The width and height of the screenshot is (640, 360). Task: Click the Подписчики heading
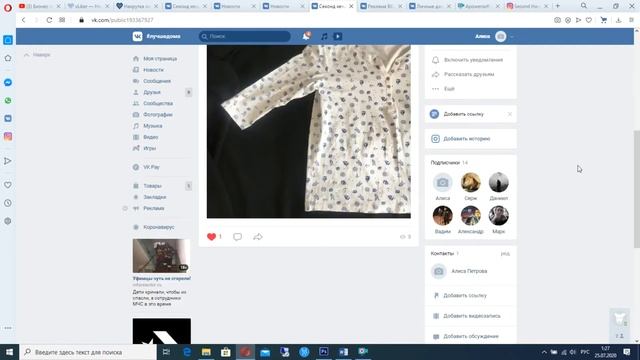pyautogui.click(x=445, y=162)
